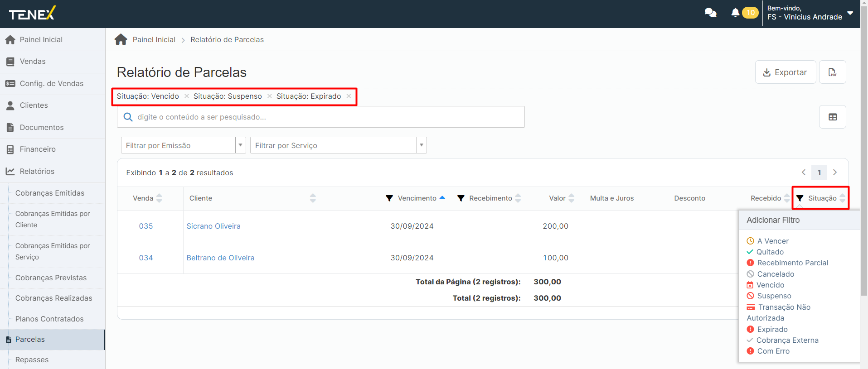Image resolution: width=868 pixels, height=369 pixels.
Task: Focus the search content input field
Action: click(321, 117)
